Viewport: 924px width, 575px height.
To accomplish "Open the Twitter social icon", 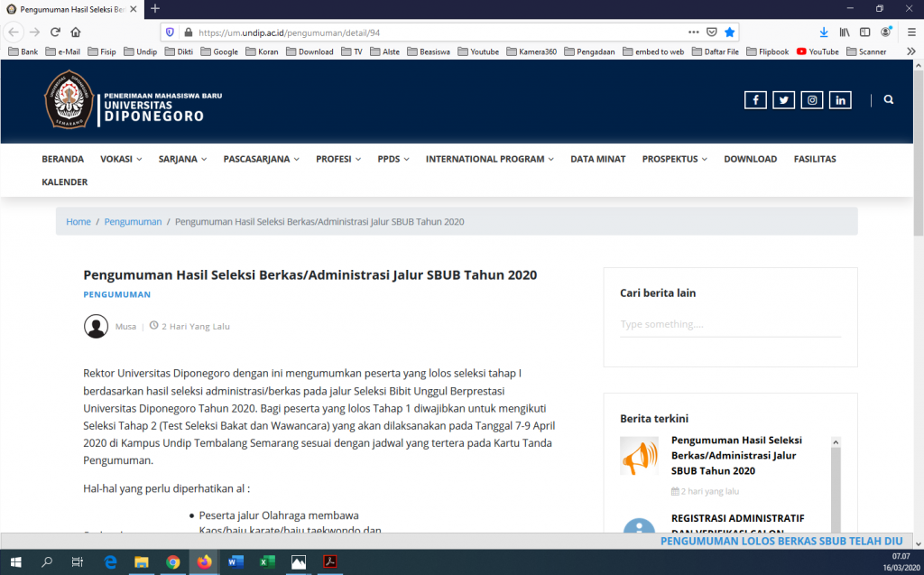I will pos(784,100).
